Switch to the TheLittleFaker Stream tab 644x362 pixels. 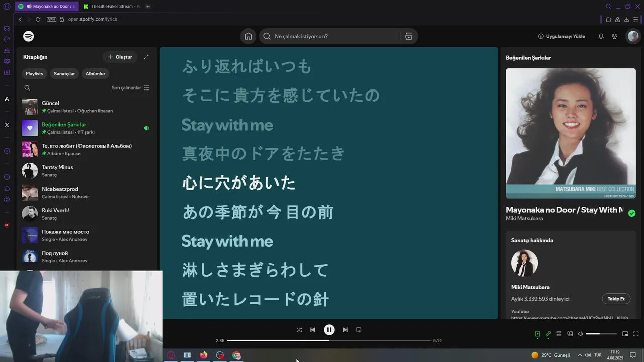tap(111, 6)
